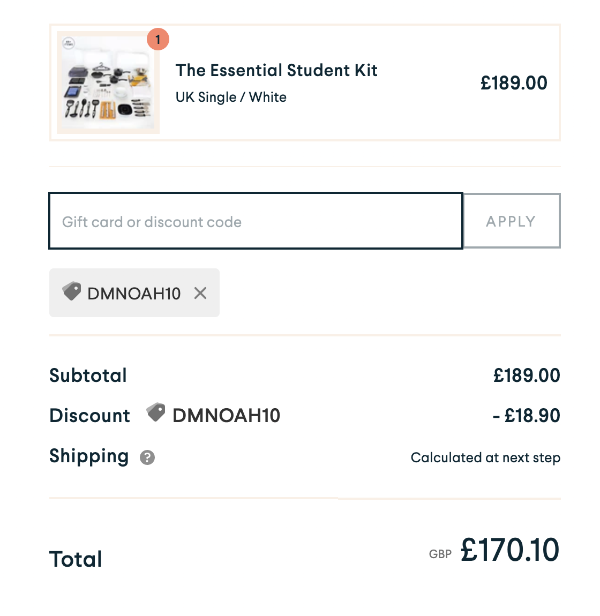Image resolution: width=600 pixels, height=616 pixels.
Task: Click the UK Single / White variant text
Action: pyautogui.click(x=231, y=97)
